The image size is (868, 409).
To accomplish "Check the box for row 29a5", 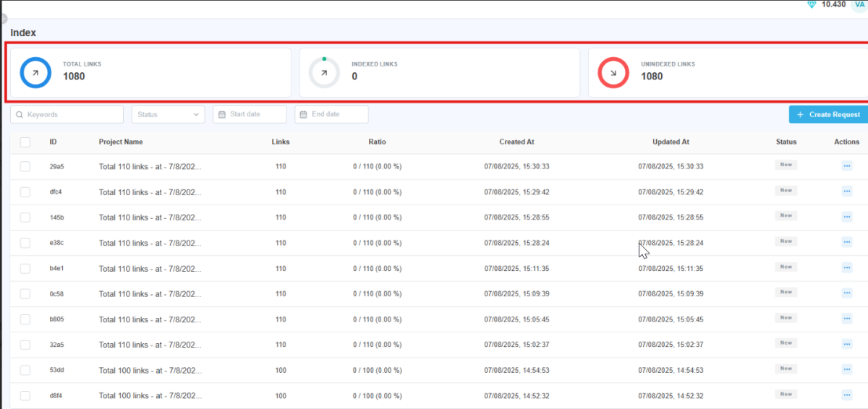I will point(25,166).
